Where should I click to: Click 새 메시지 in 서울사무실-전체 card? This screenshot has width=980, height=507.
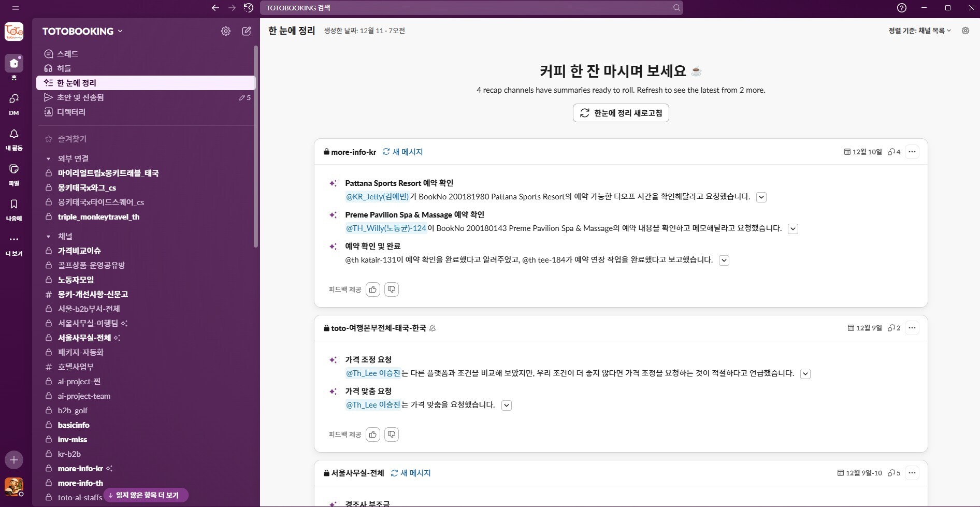point(411,473)
